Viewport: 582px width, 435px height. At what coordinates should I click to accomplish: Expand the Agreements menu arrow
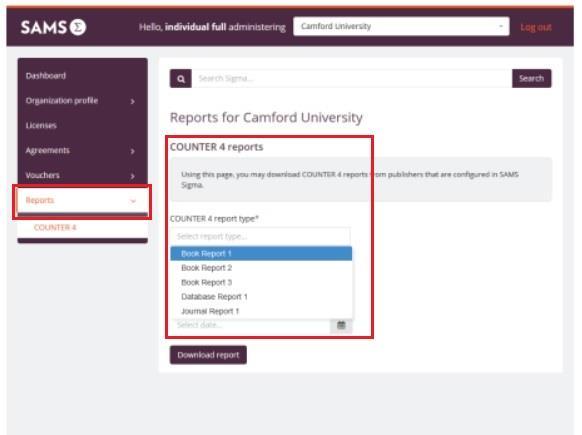click(133, 151)
